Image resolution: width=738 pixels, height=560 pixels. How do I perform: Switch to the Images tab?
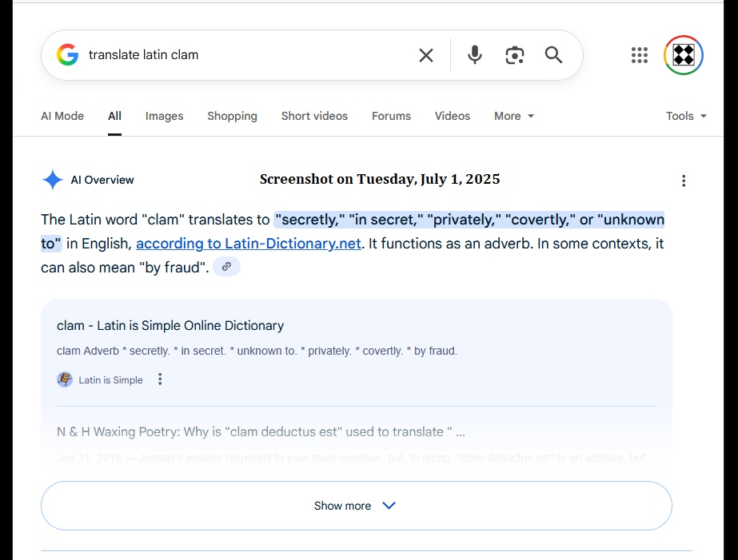[164, 116]
